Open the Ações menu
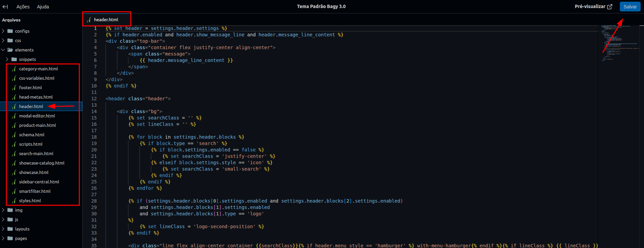The image size is (644, 248). point(23,7)
